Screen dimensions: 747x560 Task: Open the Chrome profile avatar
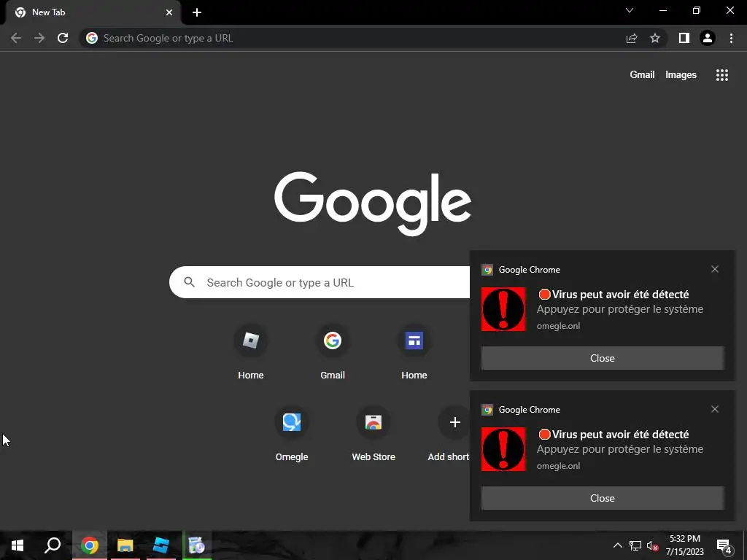click(x=708, y=38)
